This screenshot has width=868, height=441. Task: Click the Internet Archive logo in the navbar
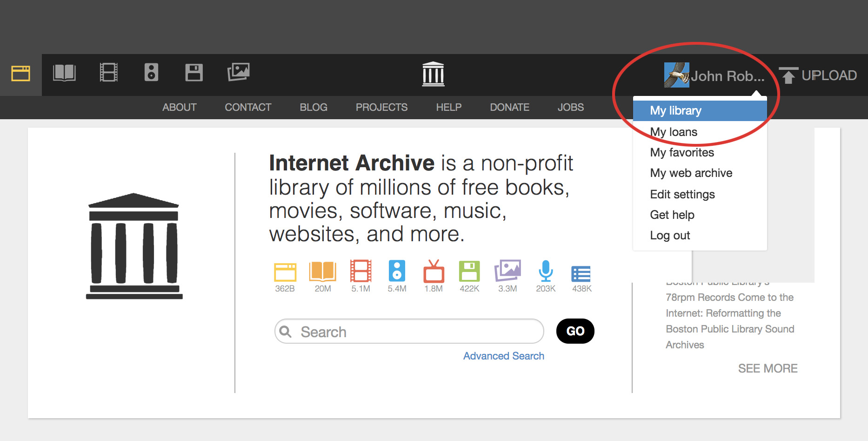tap(434, 74)
